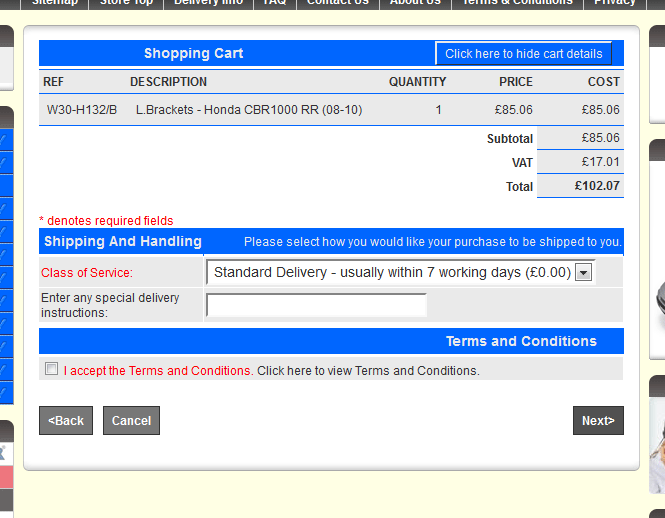Click the L.Brackets Honda CBR1000 RR description
This screenshot has height=518, width=665.
[x=249, y=110]
